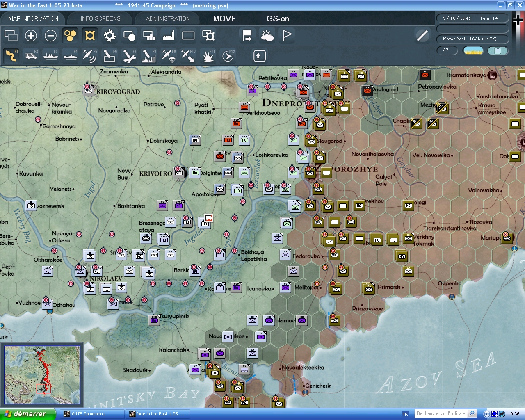Screen dimensions: 525x420
Task: Show weather with sun and cloud icon
Action: (267, 36)
